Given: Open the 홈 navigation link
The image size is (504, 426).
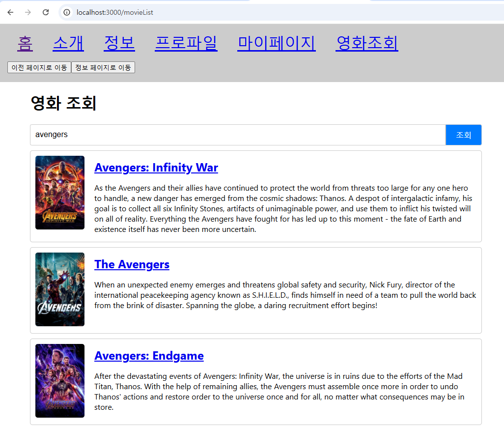Looking at the screenshot, I should [x=25, y=43].
